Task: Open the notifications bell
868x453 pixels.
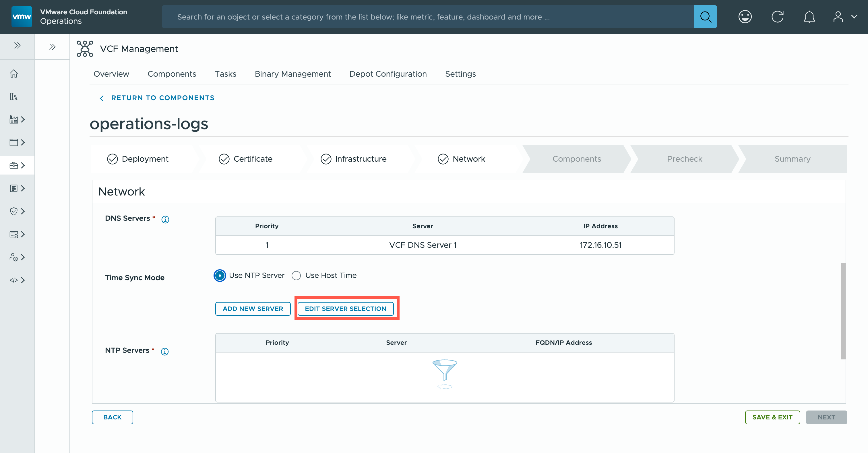Action: click(x=809, y=17)
